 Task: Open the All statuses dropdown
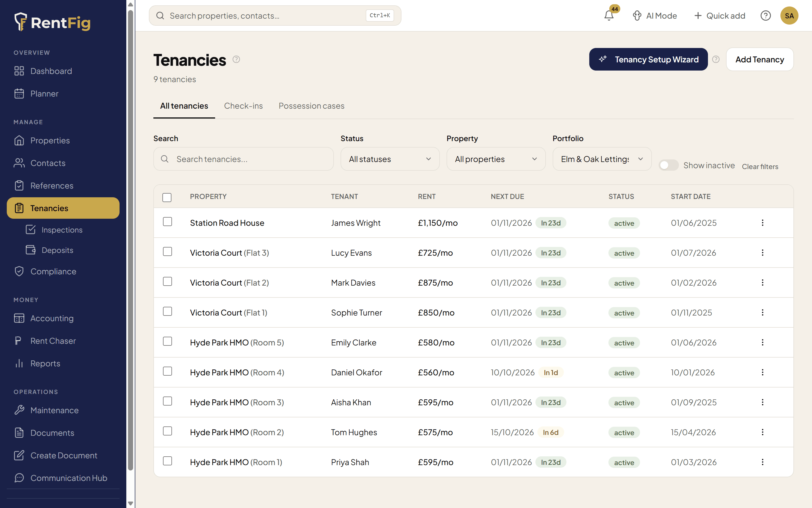click(x=390, y=159)
